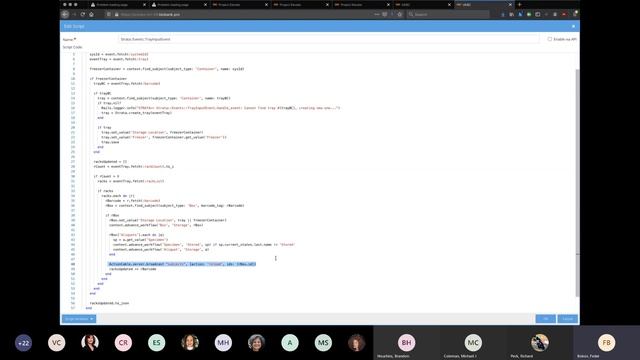
Task: Select participant tile MC
Action: click(473, 343)
